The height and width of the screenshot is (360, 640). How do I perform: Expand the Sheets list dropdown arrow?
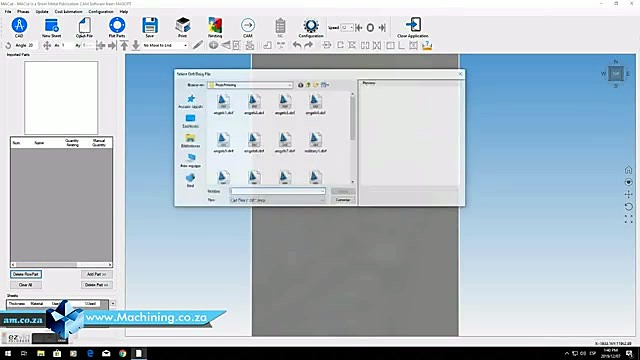click(x=113, y=303)
